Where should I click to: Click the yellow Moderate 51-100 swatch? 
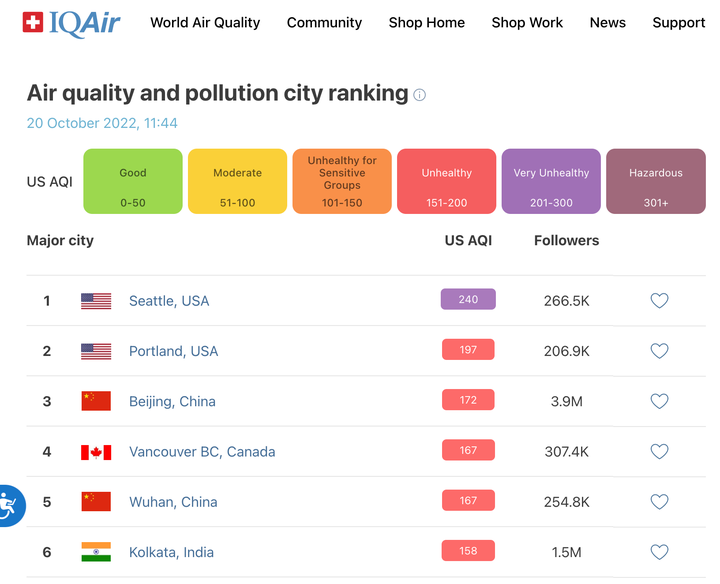[x=237, y=181]
